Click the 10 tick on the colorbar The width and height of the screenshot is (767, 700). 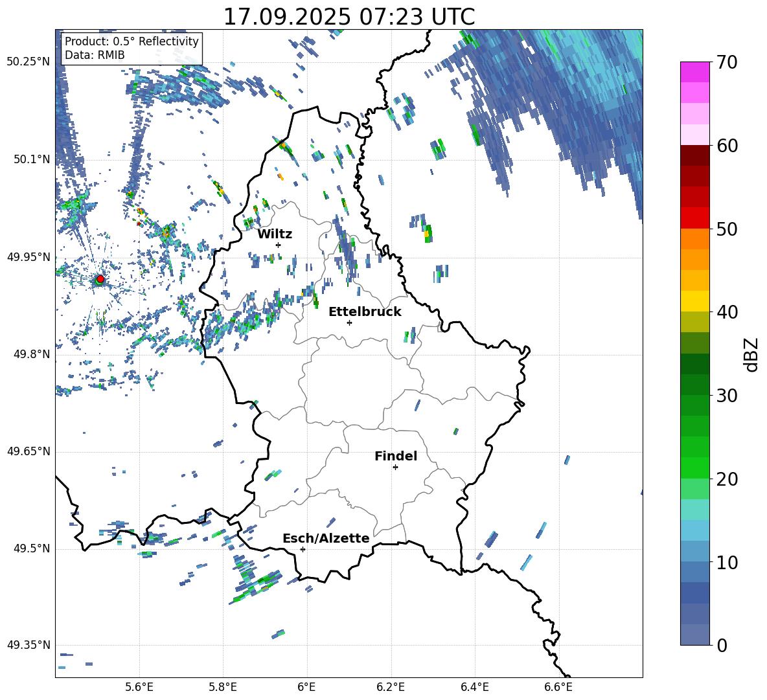click(x=727, y=562)
